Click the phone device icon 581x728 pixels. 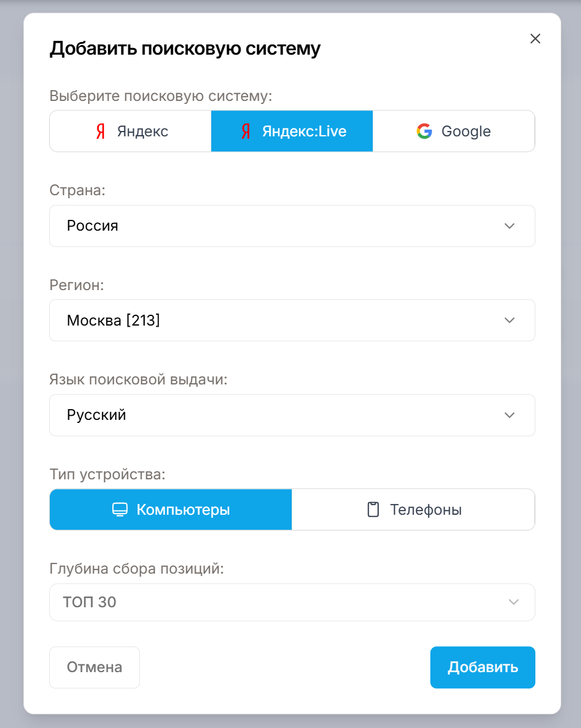click(373, 510)
